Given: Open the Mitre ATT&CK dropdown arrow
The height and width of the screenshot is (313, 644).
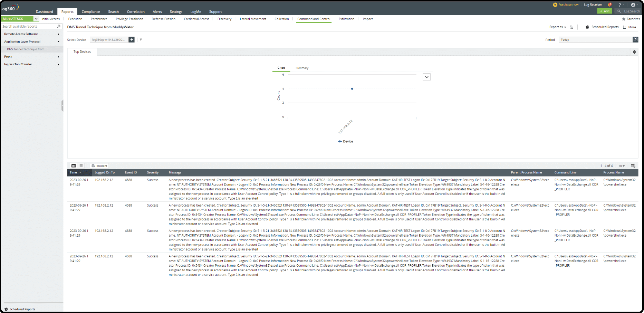Looking at the screenshot, I should [x=36, y=19].
